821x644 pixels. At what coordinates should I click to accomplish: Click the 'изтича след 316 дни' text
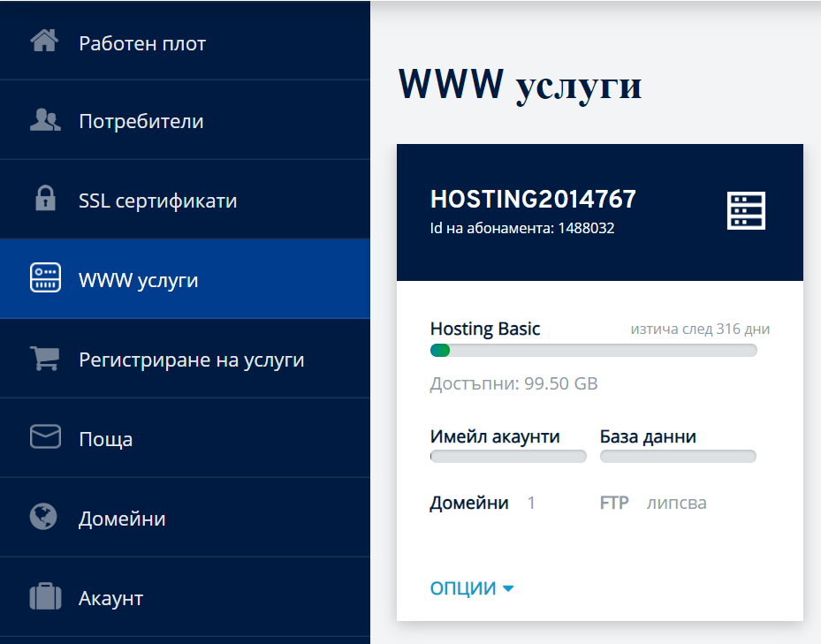pos(700,329)
